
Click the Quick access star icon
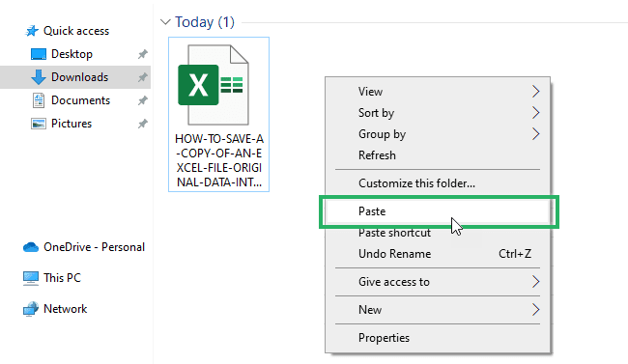coord(32,31)
